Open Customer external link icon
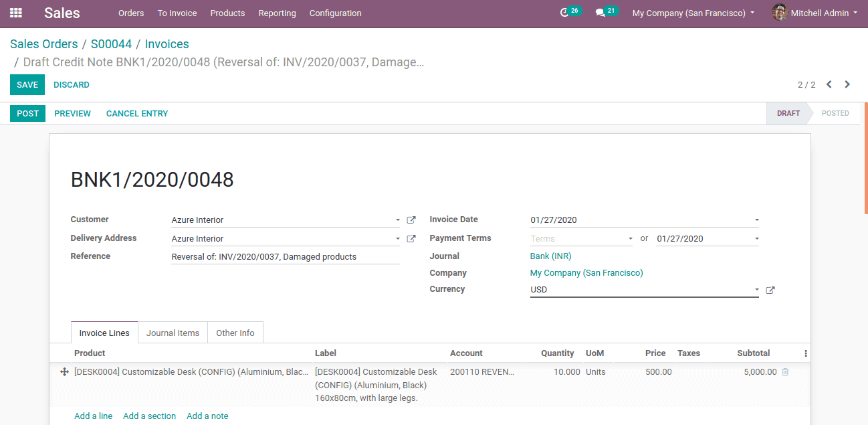This screenshot has width=868, height=425. 411,220
